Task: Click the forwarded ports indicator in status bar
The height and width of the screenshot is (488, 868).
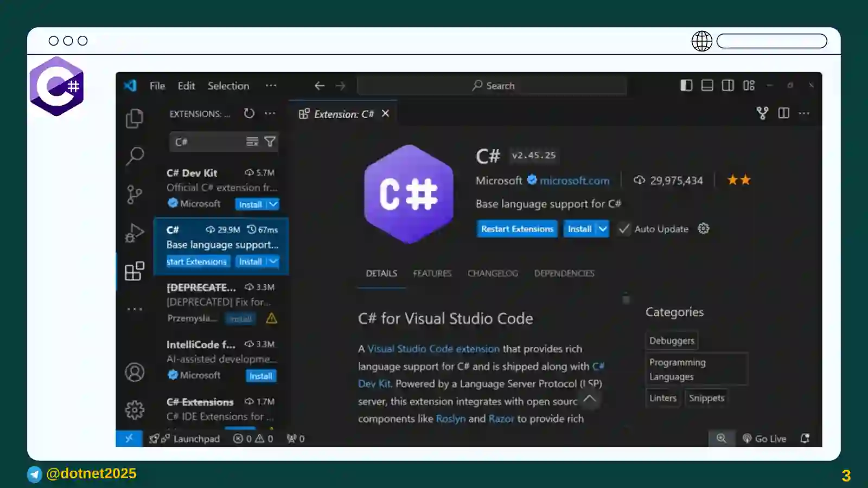Action: [x=296, y=438]
